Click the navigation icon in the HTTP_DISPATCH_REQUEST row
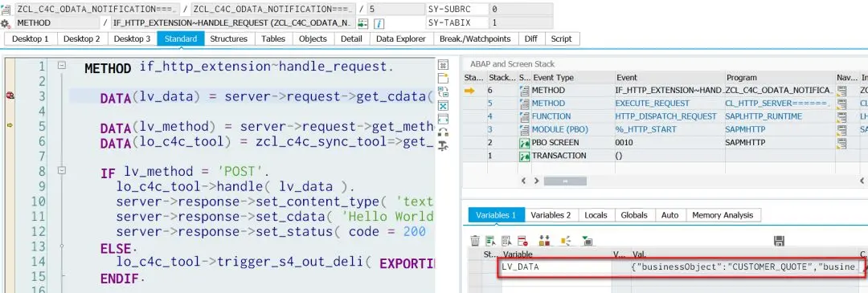Viewport: 868px width, 293px height. pyautogui.click(x=842, y=116)
